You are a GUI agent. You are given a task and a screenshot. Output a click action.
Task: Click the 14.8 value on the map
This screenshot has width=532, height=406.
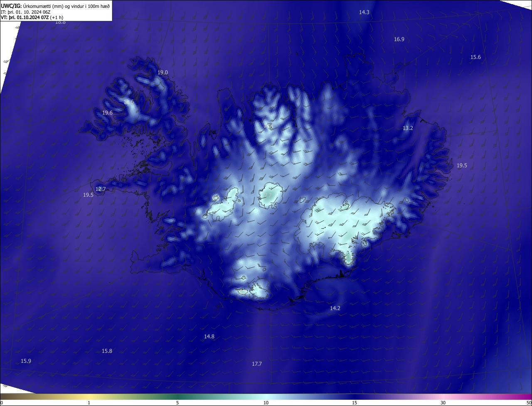point(209,337)
